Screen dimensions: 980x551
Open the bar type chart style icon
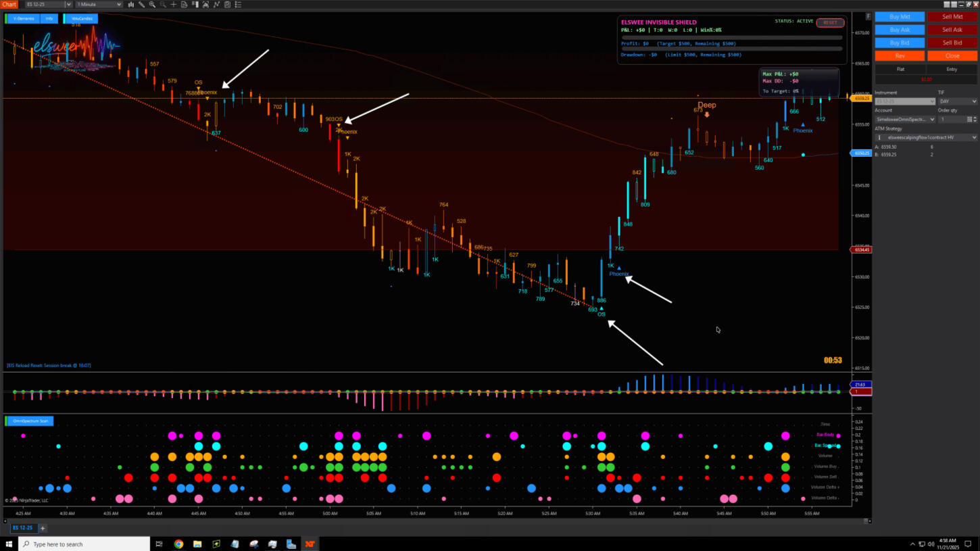pos(131,5)
